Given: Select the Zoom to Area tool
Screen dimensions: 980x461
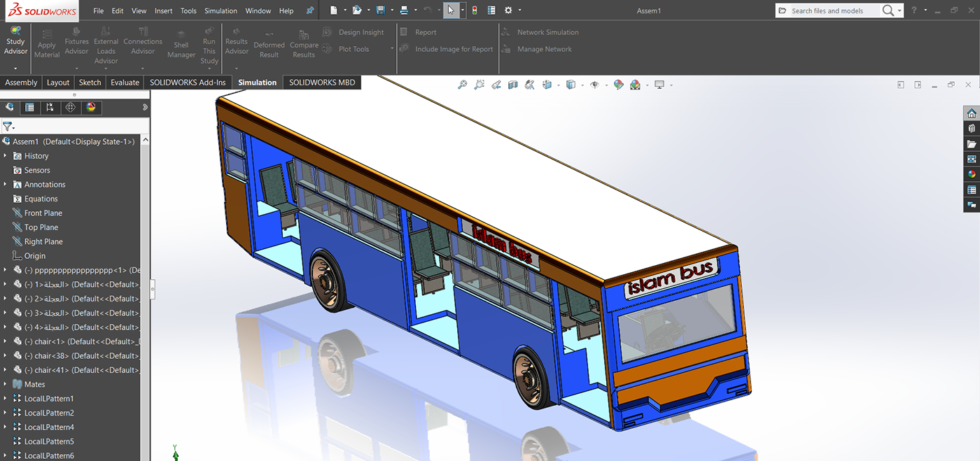Looking at the screenshot, I should 479,85.
